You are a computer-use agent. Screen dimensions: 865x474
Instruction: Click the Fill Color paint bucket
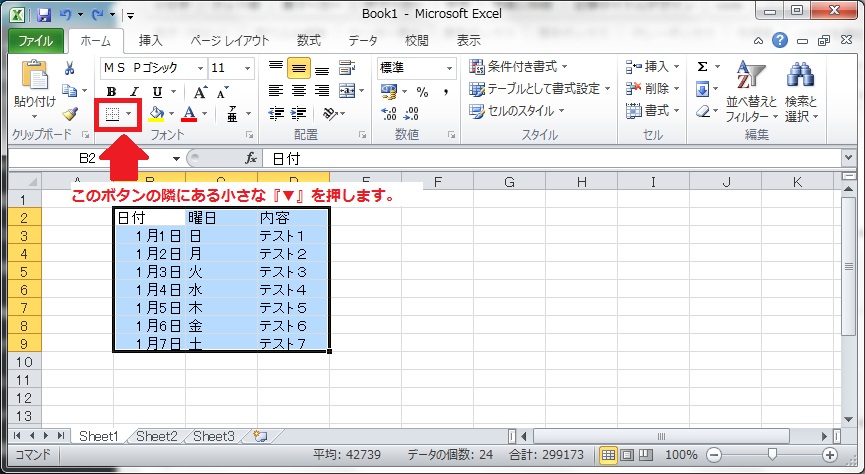[157, 114]
